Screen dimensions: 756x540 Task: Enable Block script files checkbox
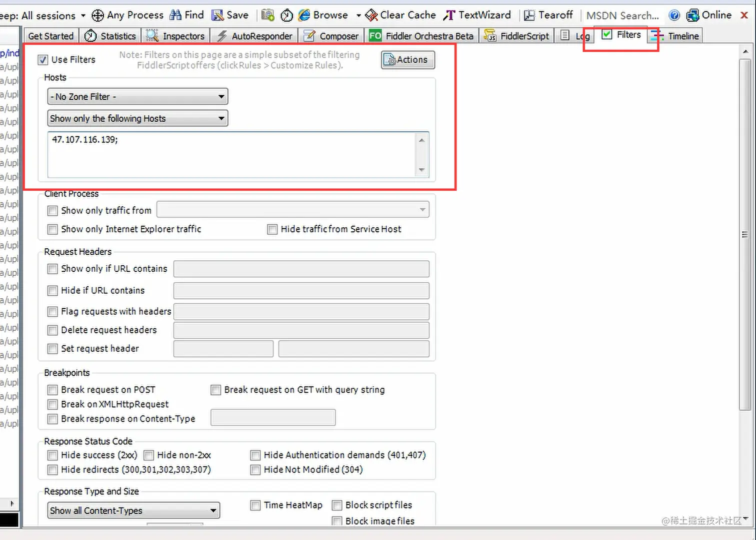click(337, 506)
